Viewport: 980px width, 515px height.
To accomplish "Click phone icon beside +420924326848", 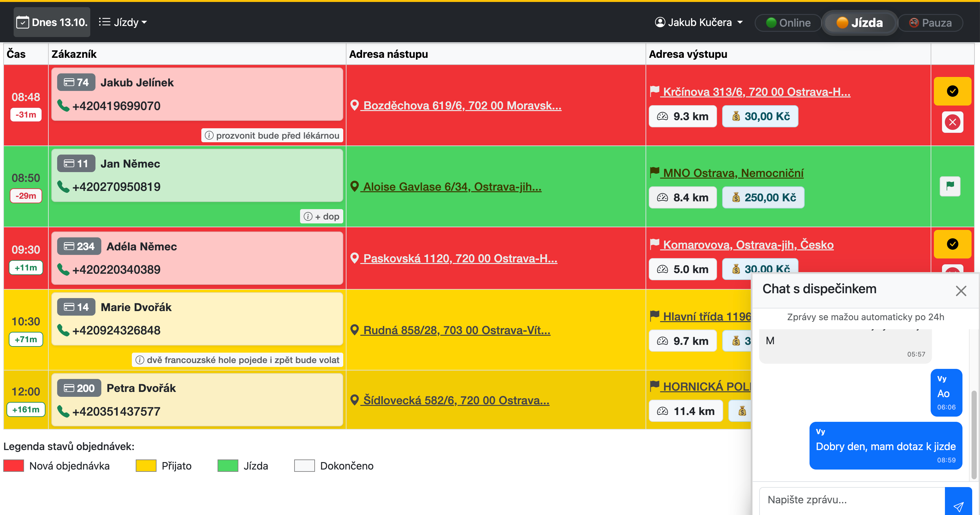I will [x=63, y=330].
